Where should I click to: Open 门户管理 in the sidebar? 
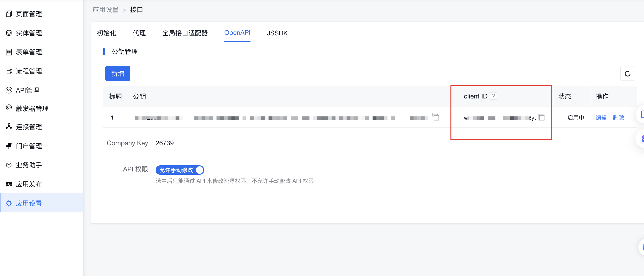point(29,146)
